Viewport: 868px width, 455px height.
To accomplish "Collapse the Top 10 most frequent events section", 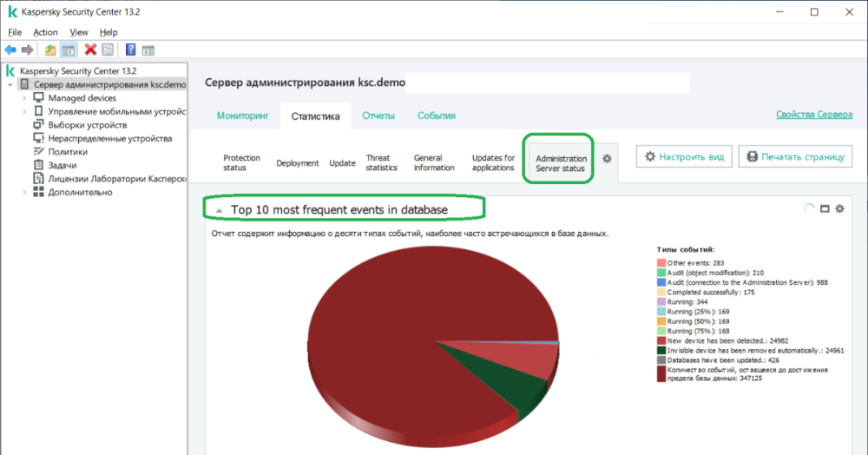I will pyautogui.click(x=220, y=210).
